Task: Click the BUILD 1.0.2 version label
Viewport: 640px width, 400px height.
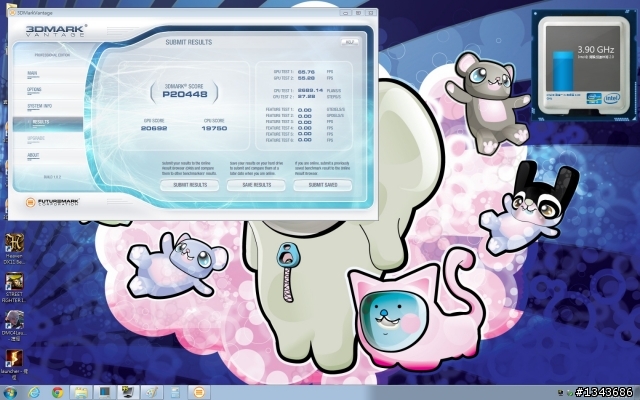Action: tap(52, 177)
